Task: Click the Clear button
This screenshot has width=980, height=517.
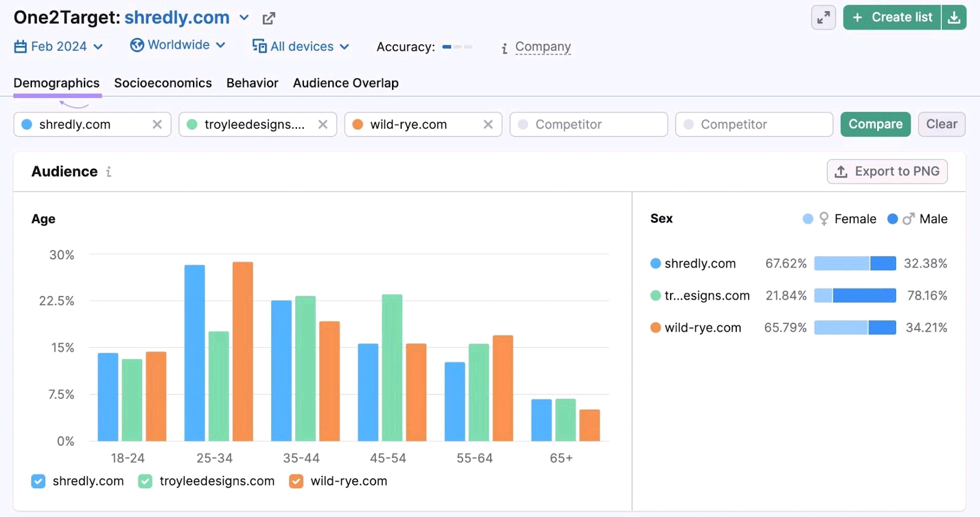Action: pos(941,124)
